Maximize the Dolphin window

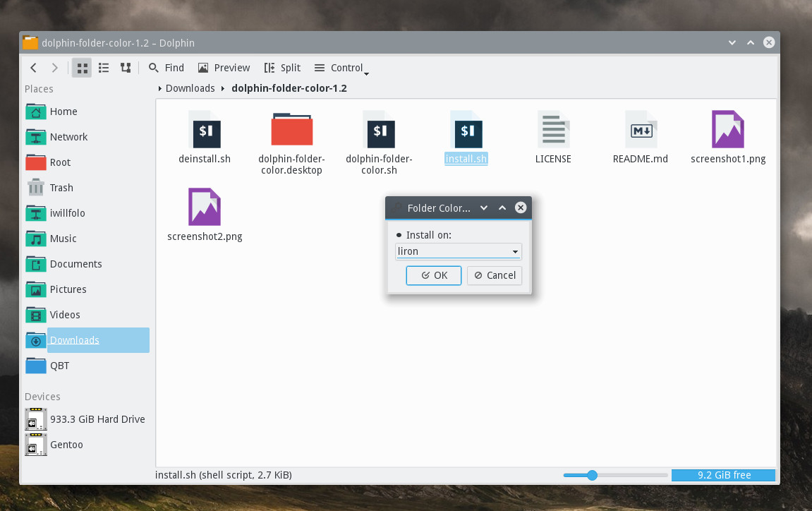751,42
